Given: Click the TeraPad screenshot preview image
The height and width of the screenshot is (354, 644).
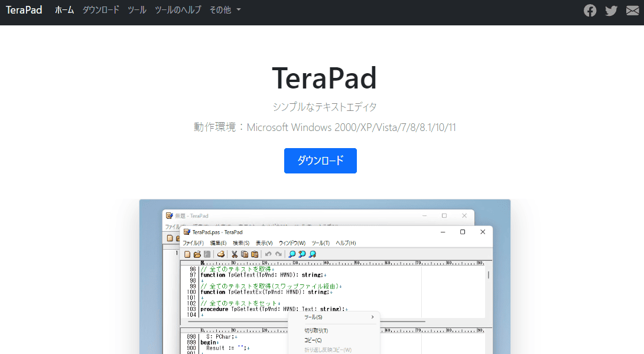Looking at the screenshot, I should 325,277.
